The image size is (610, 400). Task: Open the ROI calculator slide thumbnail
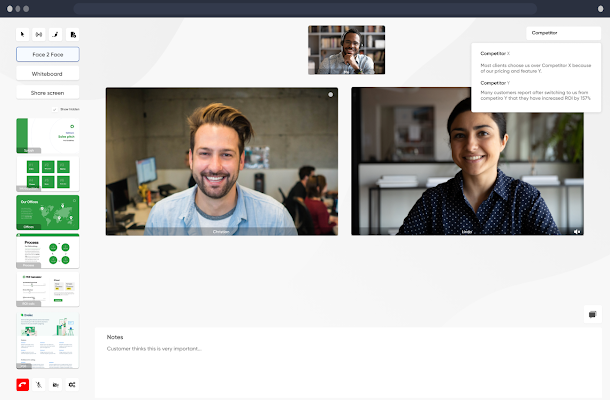click(48, 289)
